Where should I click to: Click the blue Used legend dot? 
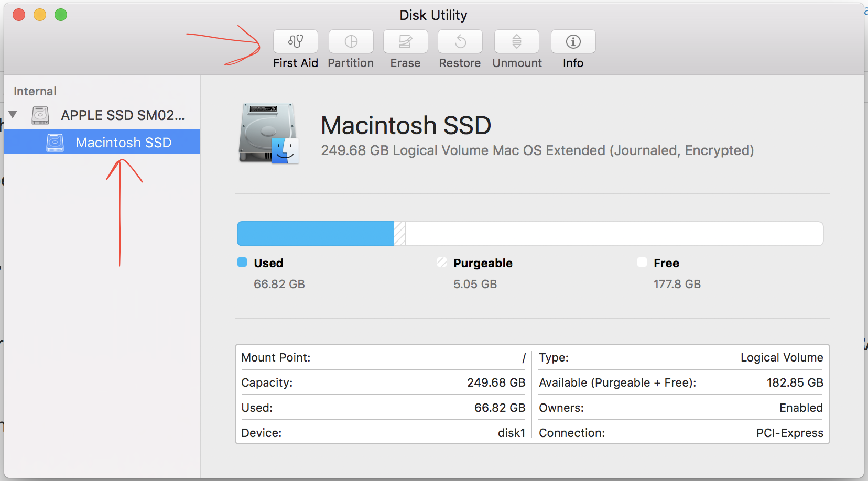tap(242, 262)
